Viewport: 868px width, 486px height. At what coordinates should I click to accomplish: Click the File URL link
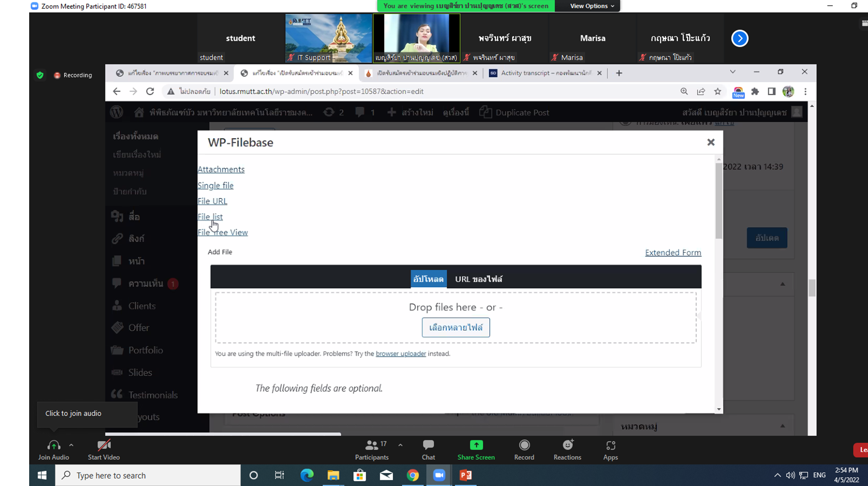[x=212, y=201]
